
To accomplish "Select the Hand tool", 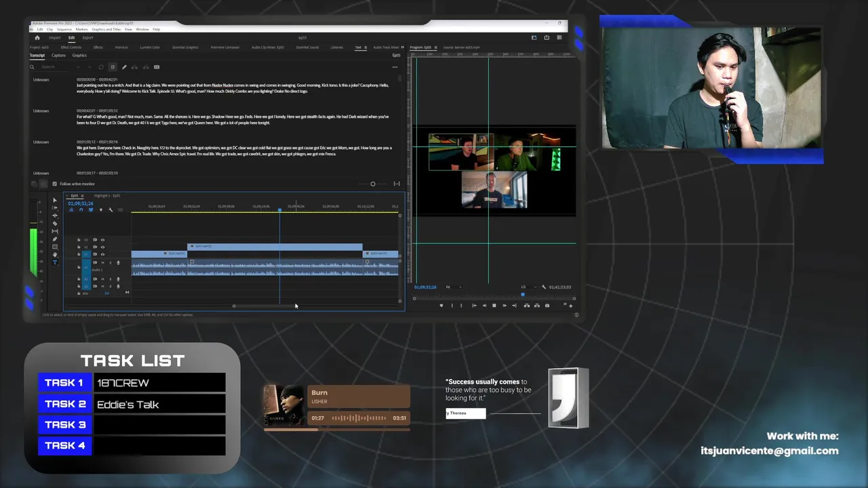I will point(55,255).
